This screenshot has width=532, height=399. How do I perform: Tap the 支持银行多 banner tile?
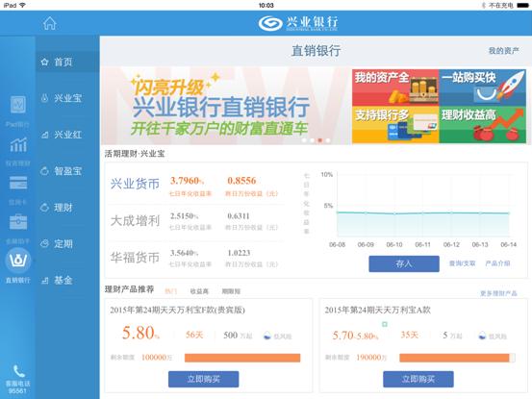click(395, 125)
